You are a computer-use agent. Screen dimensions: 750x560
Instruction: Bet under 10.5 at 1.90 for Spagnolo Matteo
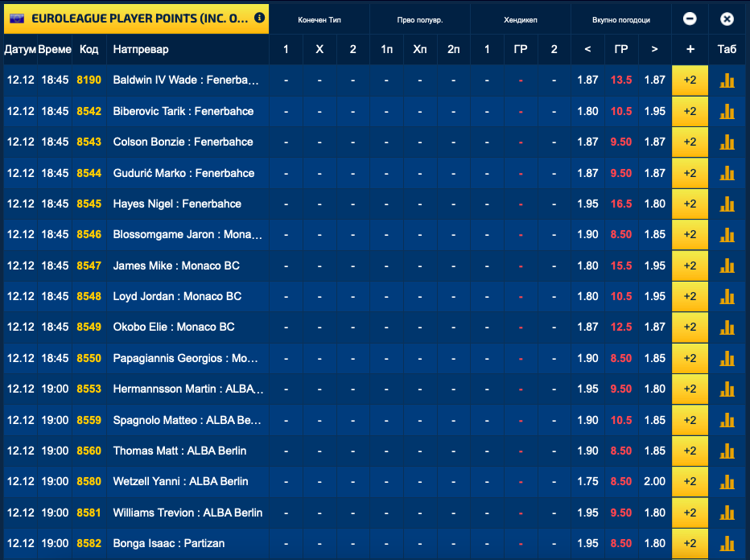pos(587,420)
